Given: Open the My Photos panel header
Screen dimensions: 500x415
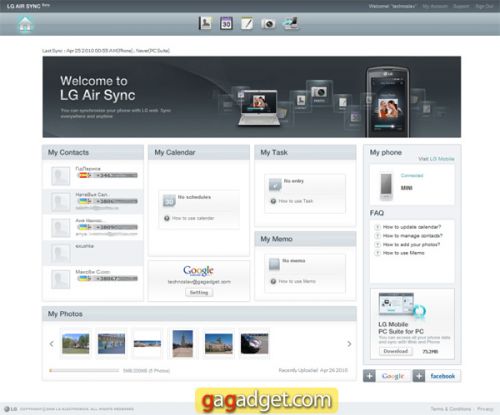Looking at the screenshot, I should [x=199, y=314].
